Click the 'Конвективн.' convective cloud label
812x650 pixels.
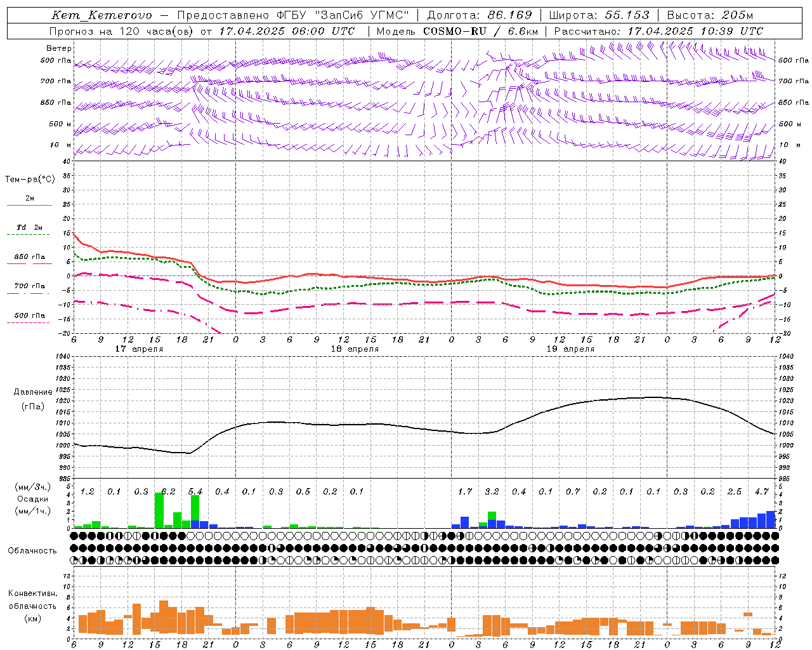click(x=32, y=594)
